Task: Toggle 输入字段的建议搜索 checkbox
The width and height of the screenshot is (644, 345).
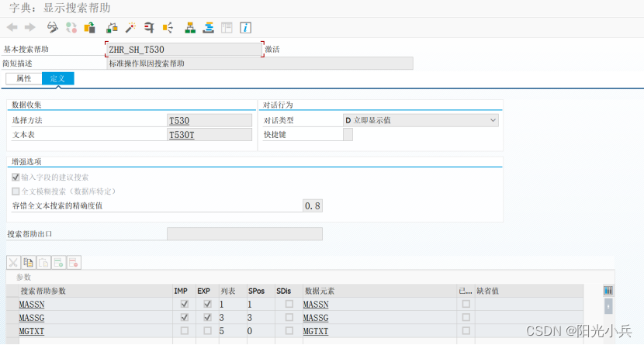Action: tap(16, 178)
